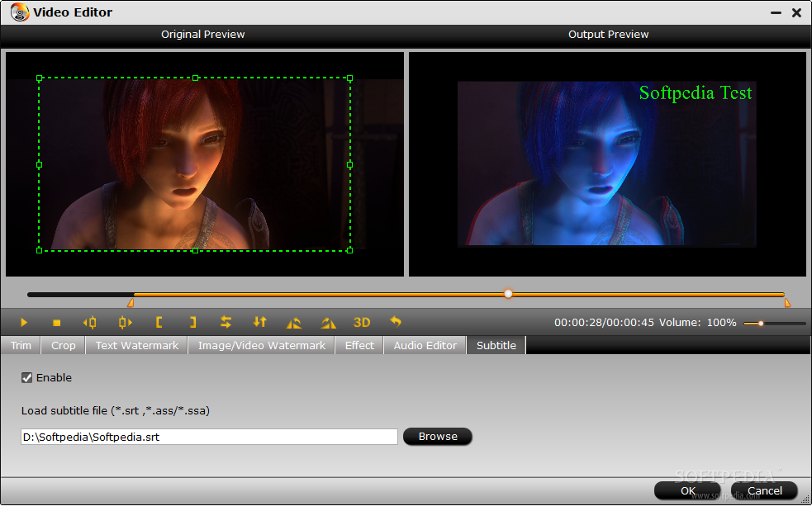The image size is (812, 511).
Task: Click the Output Preview video pane
Action: tap(607, 163)
